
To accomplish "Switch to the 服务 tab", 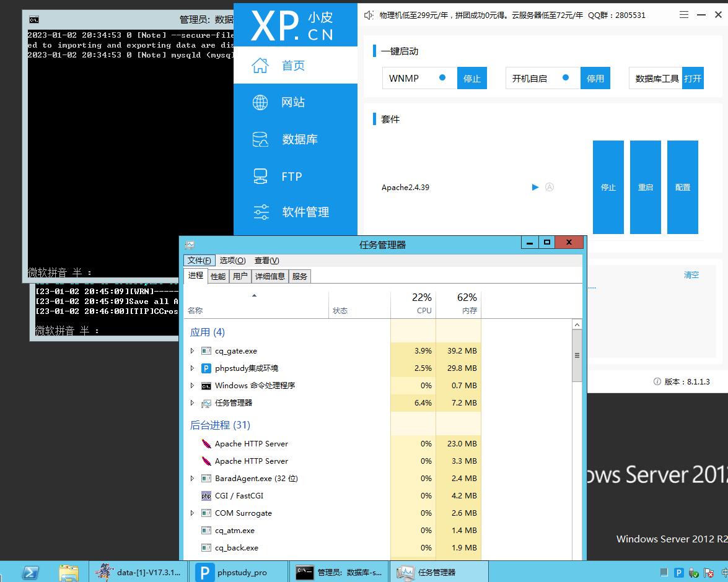I will (299, 277).
